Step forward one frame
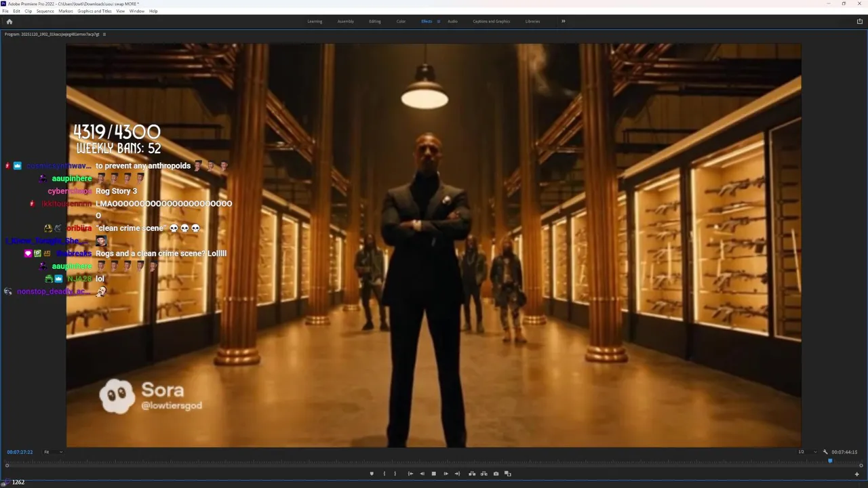868x488 pixels. pyautogui.click(x=446, y=474)
